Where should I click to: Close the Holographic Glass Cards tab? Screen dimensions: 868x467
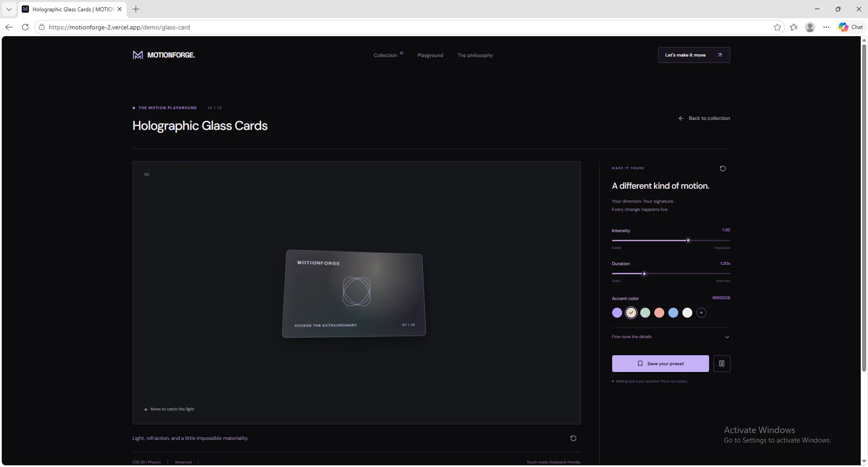pos(120,9)
